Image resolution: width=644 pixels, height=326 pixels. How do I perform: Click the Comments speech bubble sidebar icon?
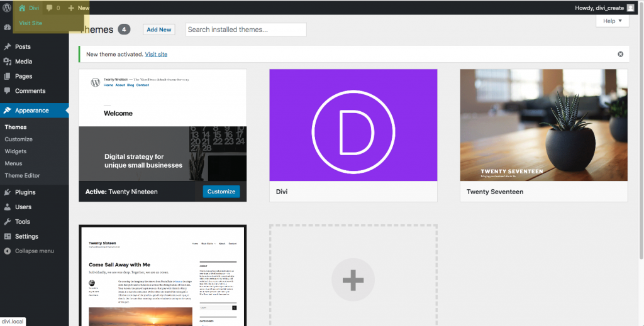pos(7,91)
